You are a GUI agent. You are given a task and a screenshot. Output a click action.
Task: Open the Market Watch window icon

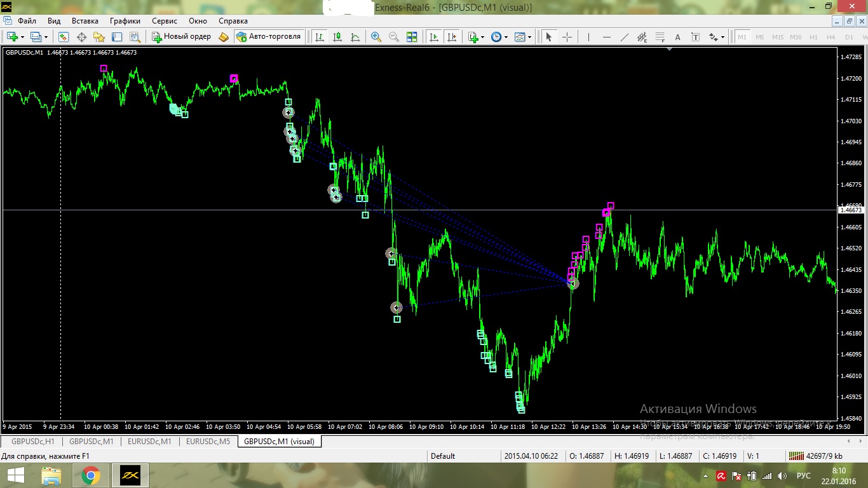[x=64, y=37]
